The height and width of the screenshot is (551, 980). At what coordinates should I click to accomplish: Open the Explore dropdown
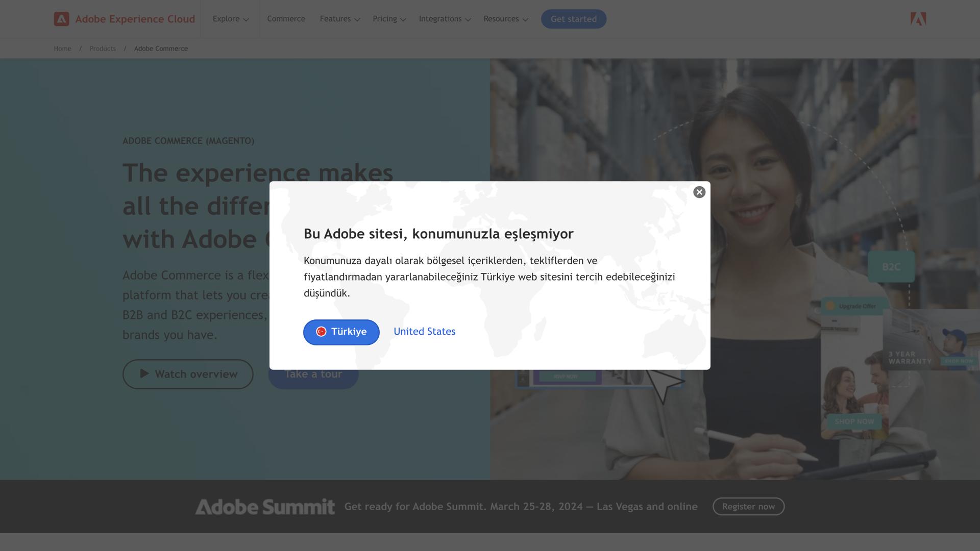230,19
